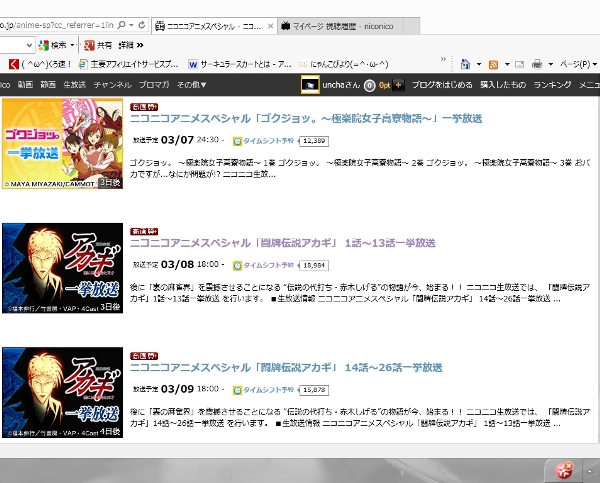Open 生放送 in niconico navigation bar
Screen dimensions: 600x483
coord(75,85)
